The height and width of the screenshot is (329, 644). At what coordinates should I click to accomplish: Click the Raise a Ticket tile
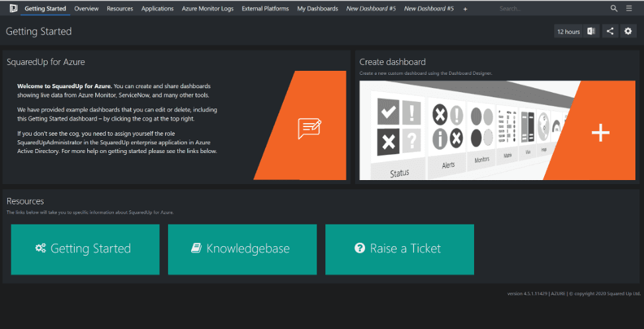coord(399,249)
